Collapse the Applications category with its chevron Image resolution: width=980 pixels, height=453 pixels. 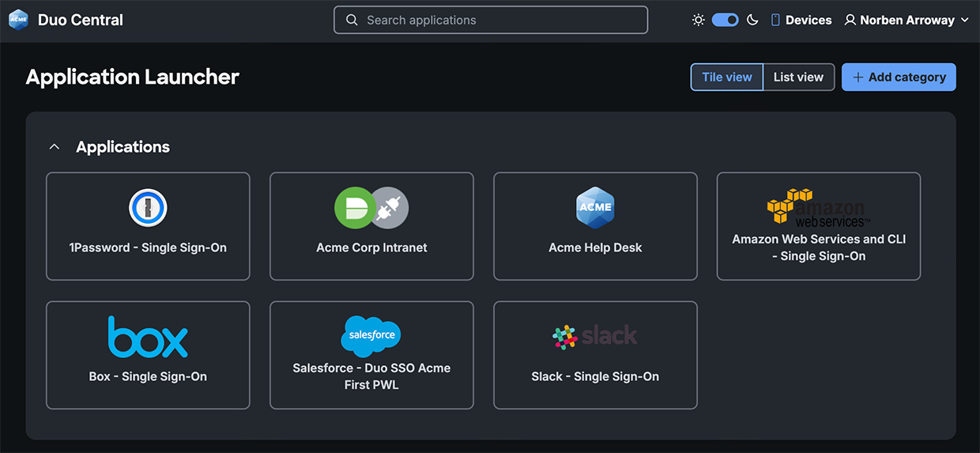click(55, 147)
